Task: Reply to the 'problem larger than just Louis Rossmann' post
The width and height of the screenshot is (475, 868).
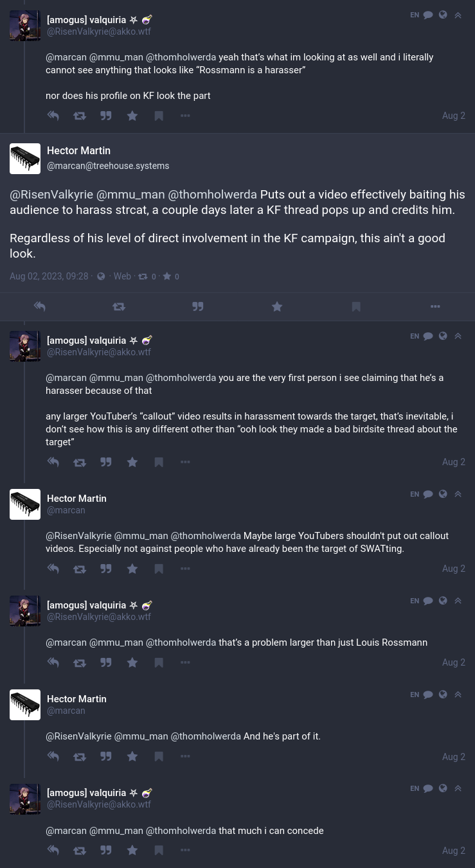Action: (x=53, y=663)
